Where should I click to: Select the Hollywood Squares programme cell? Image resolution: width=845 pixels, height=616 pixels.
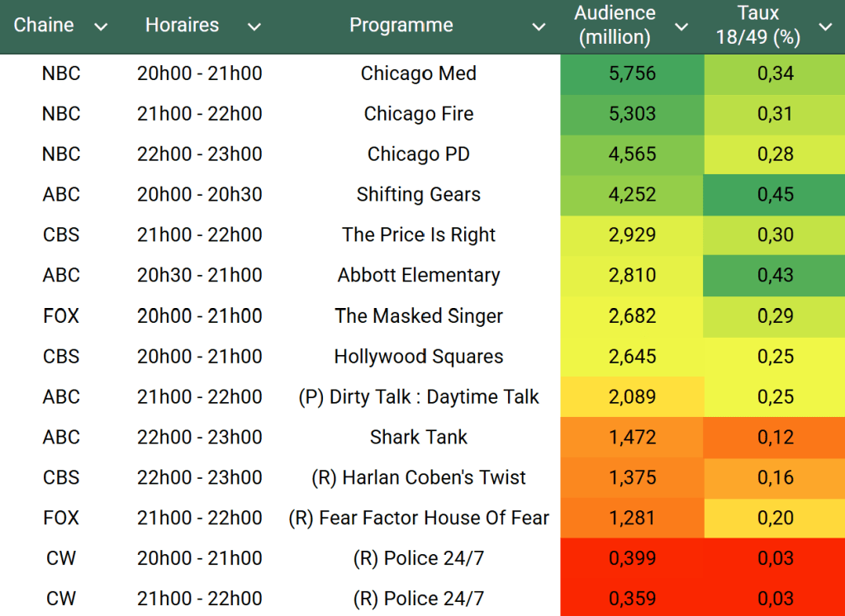click(x=418, y=357)
